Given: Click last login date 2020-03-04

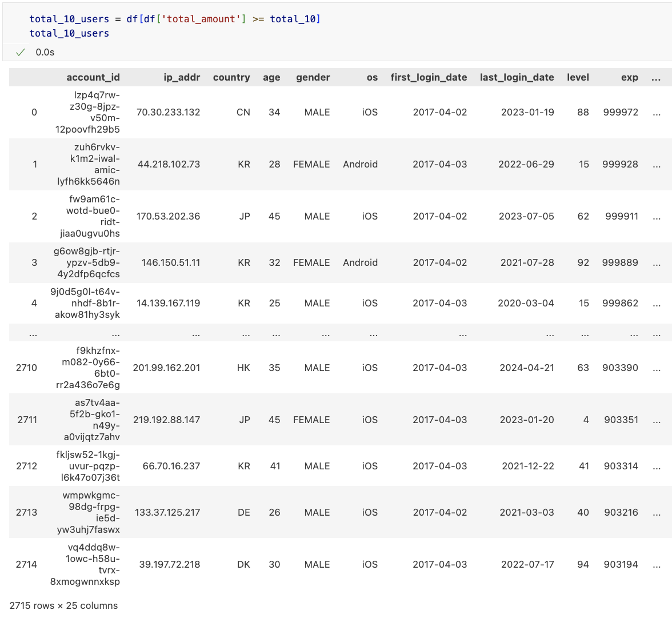Looking at the screenshot, I should click(x=526, y=303).
